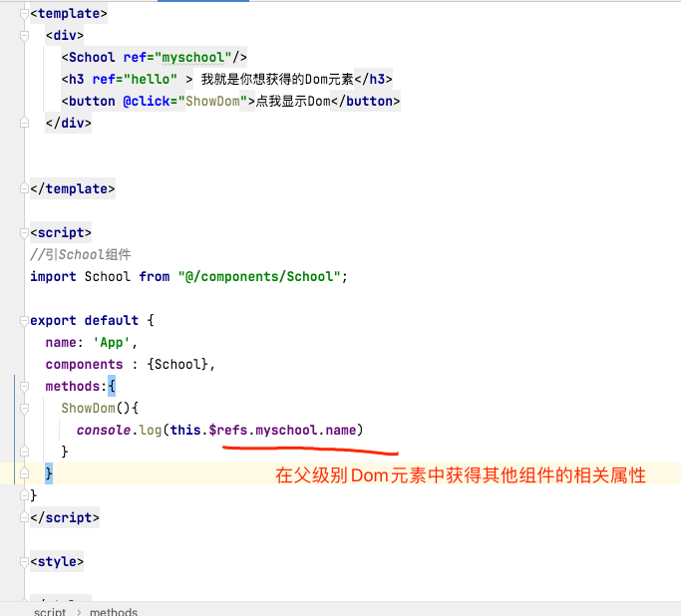
Task: Click the from keyword in import line
Action: tap(155, 276)
